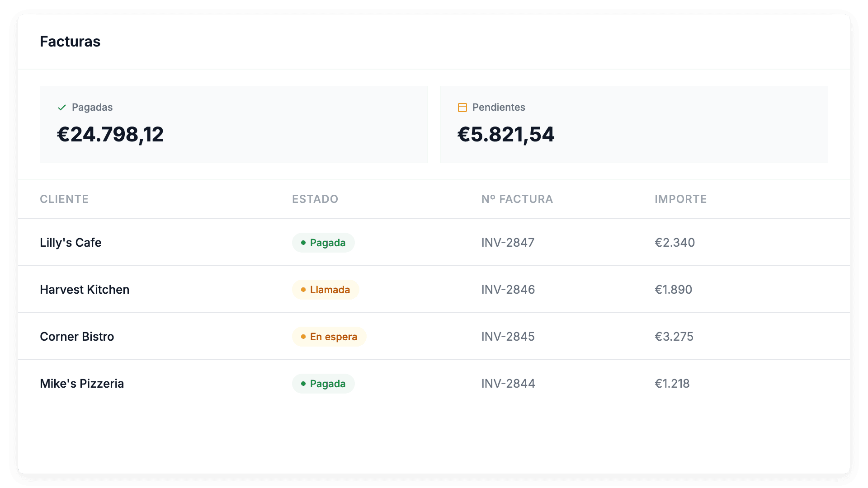Viewport: 868px width, 488px height.
Task: Open invoice number INV-2847
Action: coord(508,243)
